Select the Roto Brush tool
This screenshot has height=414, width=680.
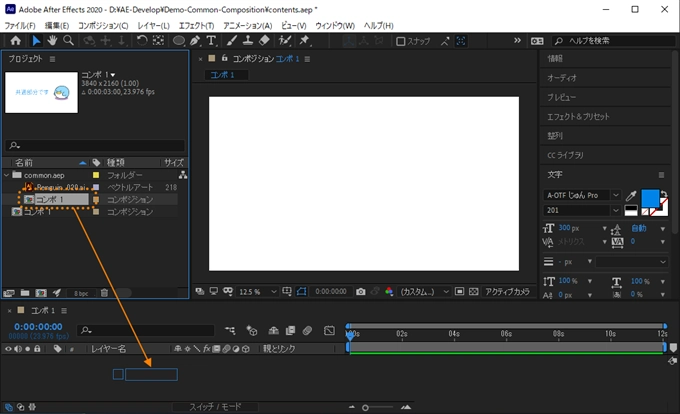click(285, 41)
